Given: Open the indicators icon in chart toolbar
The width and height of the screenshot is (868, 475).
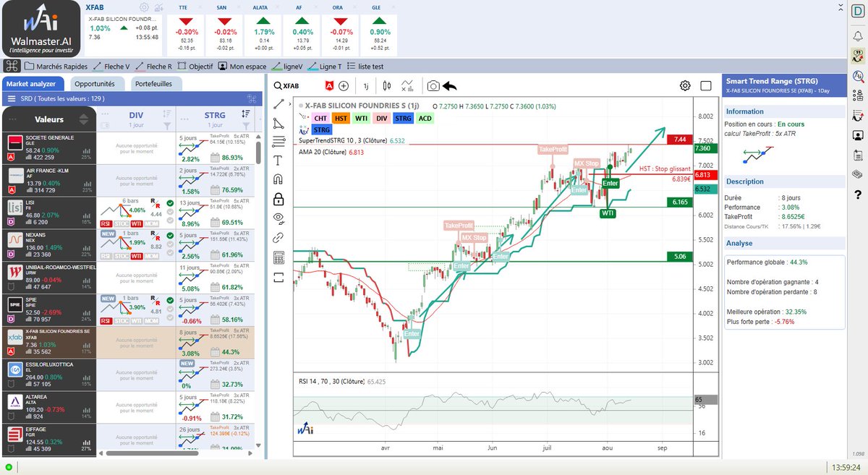Looking at the screenshot, I should [x=409, y=85].
